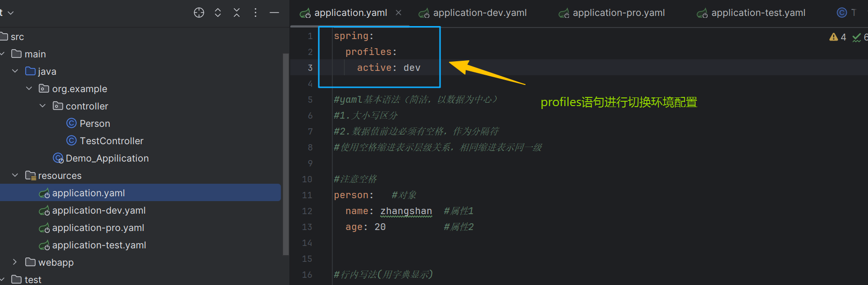Select the resources folder

tap(59, 176)
